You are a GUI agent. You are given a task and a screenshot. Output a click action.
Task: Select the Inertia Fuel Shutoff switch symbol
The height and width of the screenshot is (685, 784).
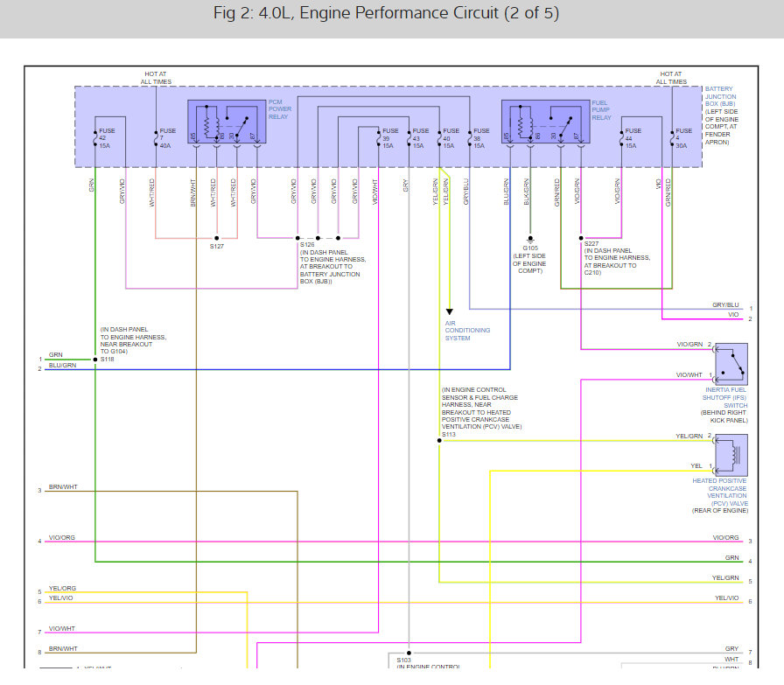click(x=731, y=364)
